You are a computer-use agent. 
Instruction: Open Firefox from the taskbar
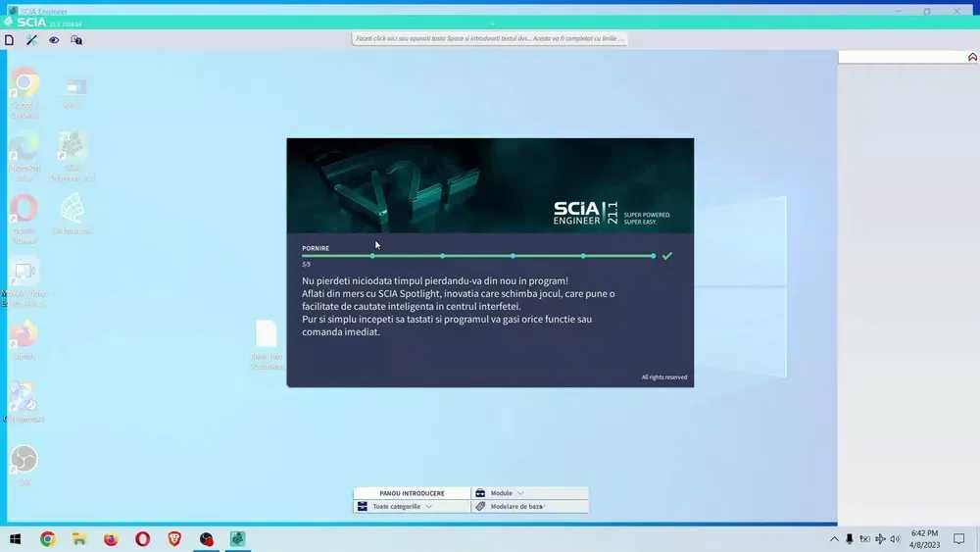pos(112,539)
